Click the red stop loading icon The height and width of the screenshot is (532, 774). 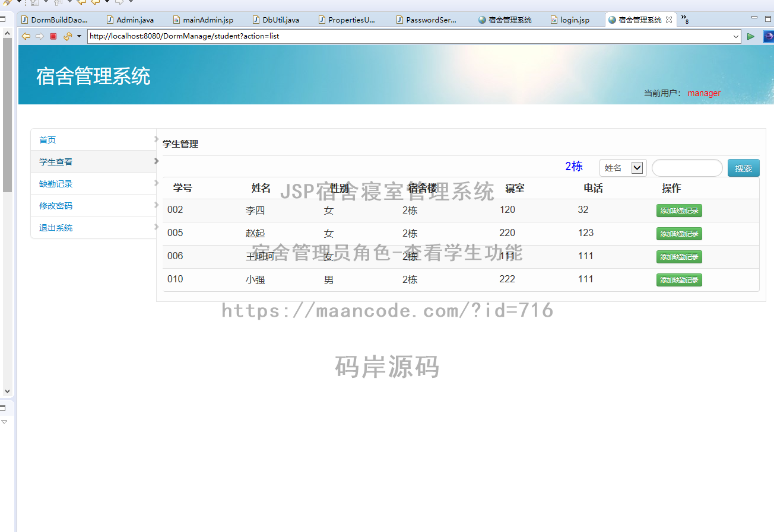(x=53, y=36)
